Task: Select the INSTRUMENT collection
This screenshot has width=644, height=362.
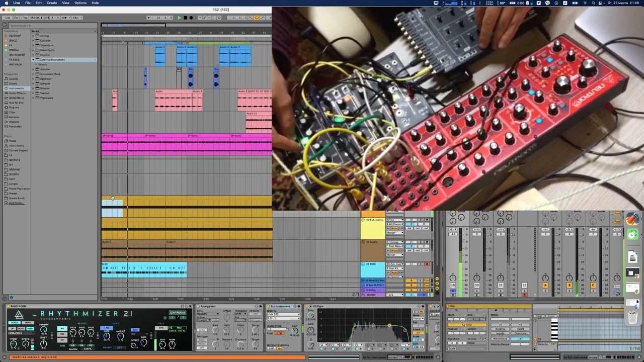Action: tap(17, 55)
